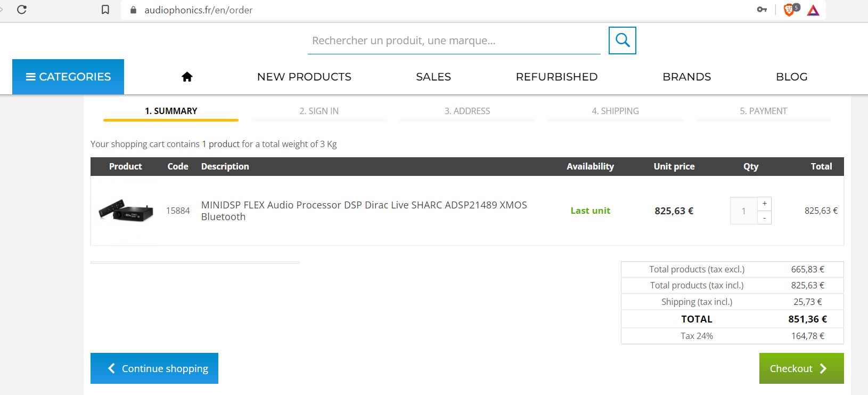This screenshot has width=868, height=395.
Task: Go to REFURBISHED items
Action: pos(556,77)
